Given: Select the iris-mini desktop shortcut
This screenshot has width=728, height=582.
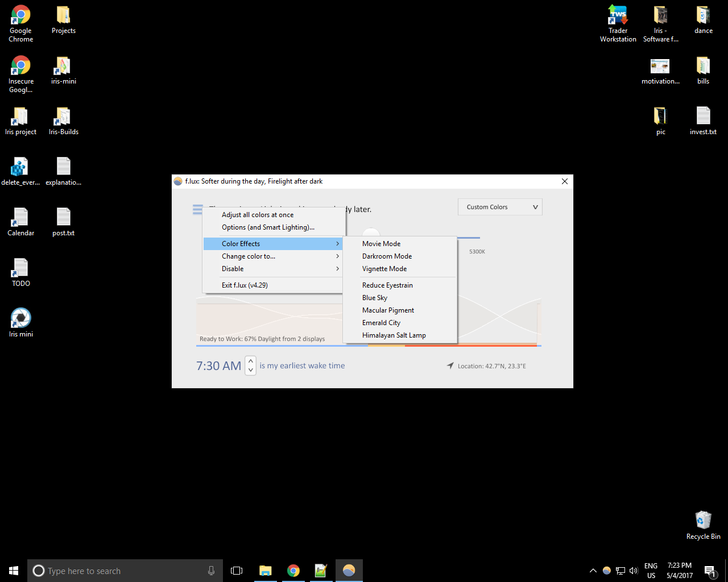Looking at the screenshot, I should (64, 70).
